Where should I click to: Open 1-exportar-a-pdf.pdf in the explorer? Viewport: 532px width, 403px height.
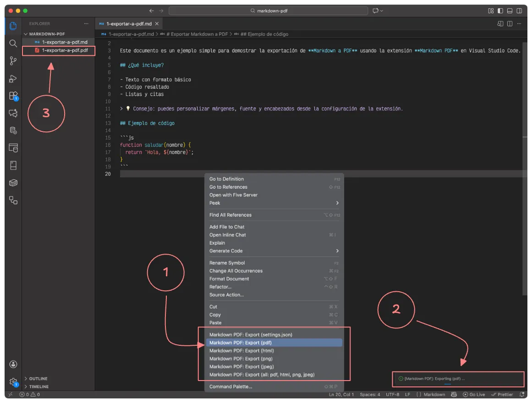[x=65, y=50]
